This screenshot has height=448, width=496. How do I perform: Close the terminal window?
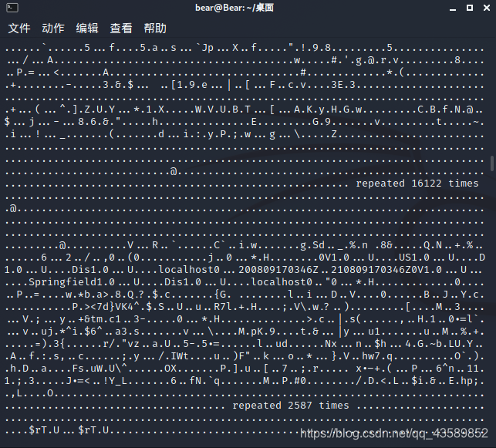point(487,8)
